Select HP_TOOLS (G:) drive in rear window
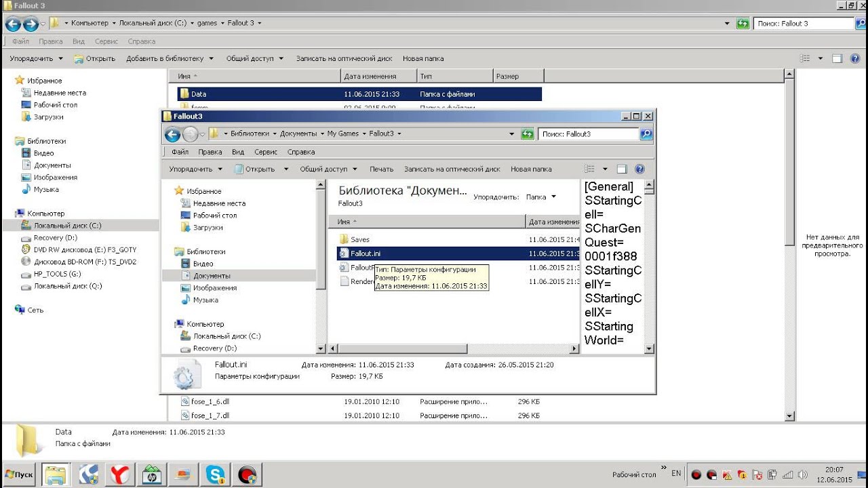The height and width of the screenshot is (488, 868). 52,274
